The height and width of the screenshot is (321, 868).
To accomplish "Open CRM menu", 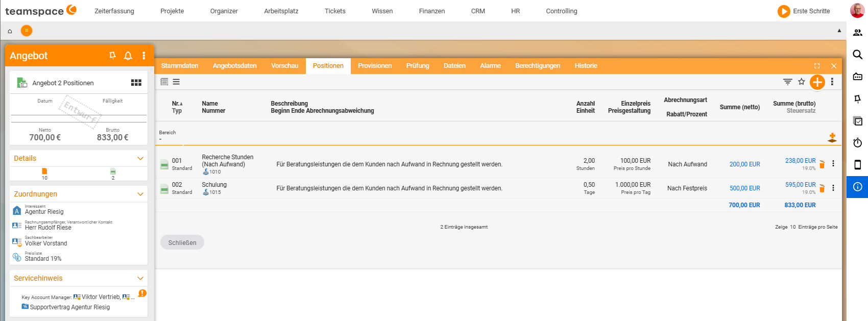I will click(x=478, y=11).
